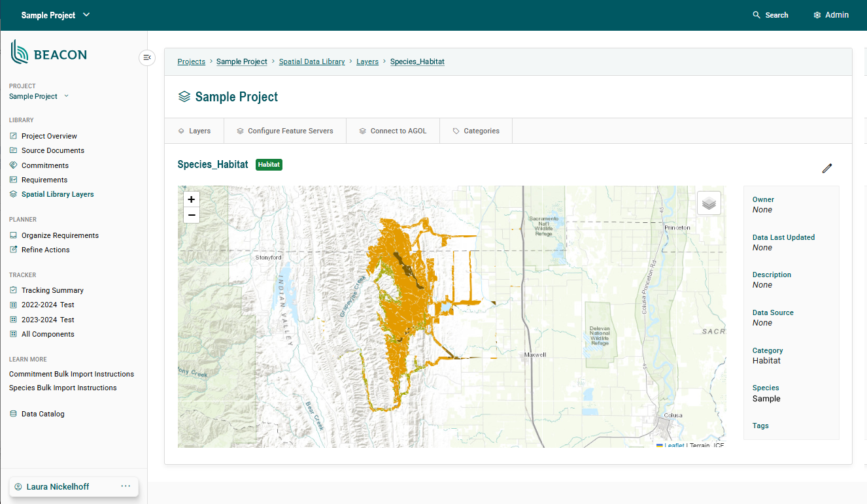The width and height of the screenshot is (867, 504).
Task: Click the green Habitat category badge
Action: point(269,165)
